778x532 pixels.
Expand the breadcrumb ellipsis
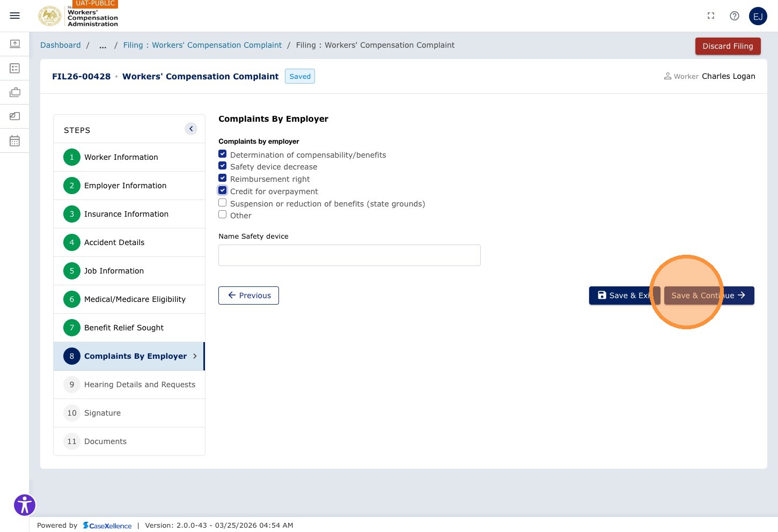(x=102, y=46)
